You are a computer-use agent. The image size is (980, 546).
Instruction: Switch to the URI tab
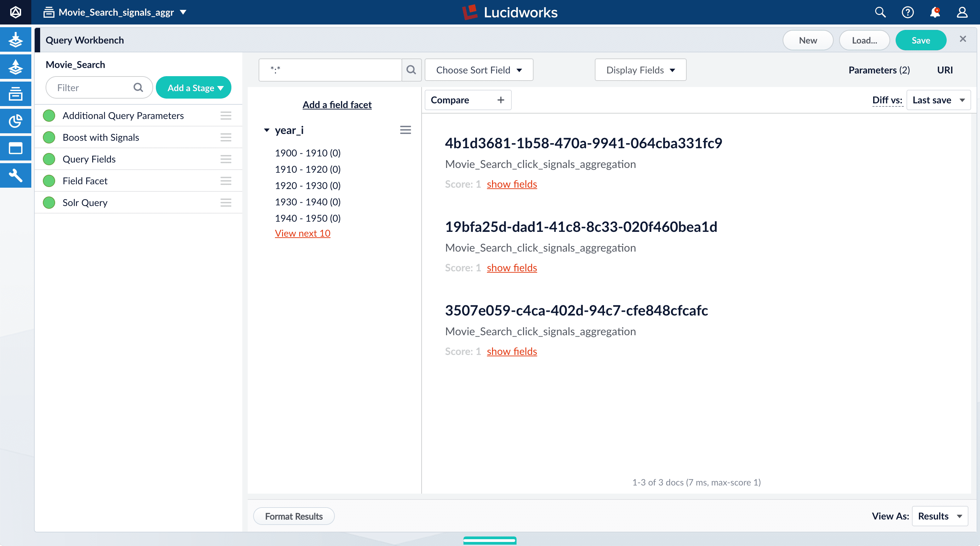pyautogui.click(x=945, y=70)
